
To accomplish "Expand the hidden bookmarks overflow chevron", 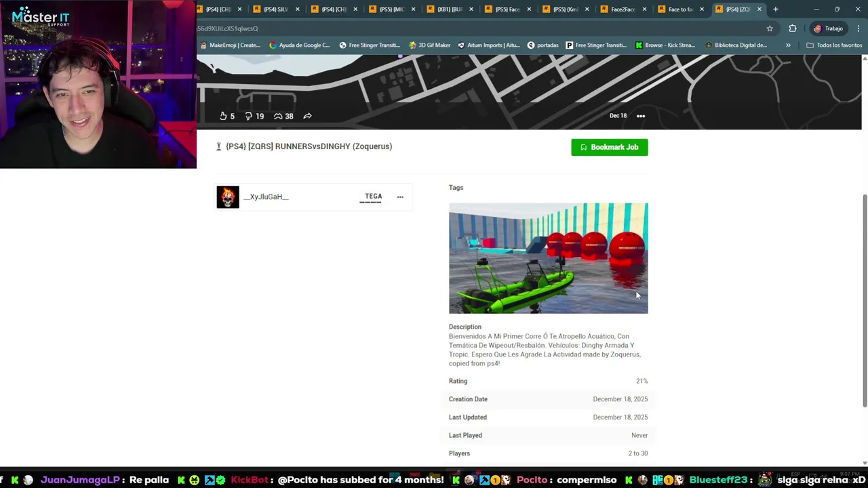I will coord(788,45).
